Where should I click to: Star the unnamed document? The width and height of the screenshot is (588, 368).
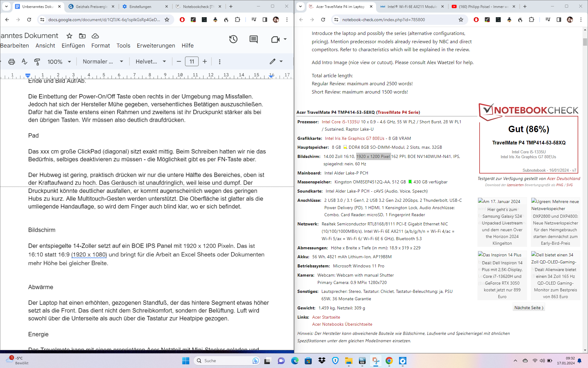[70, 36]
